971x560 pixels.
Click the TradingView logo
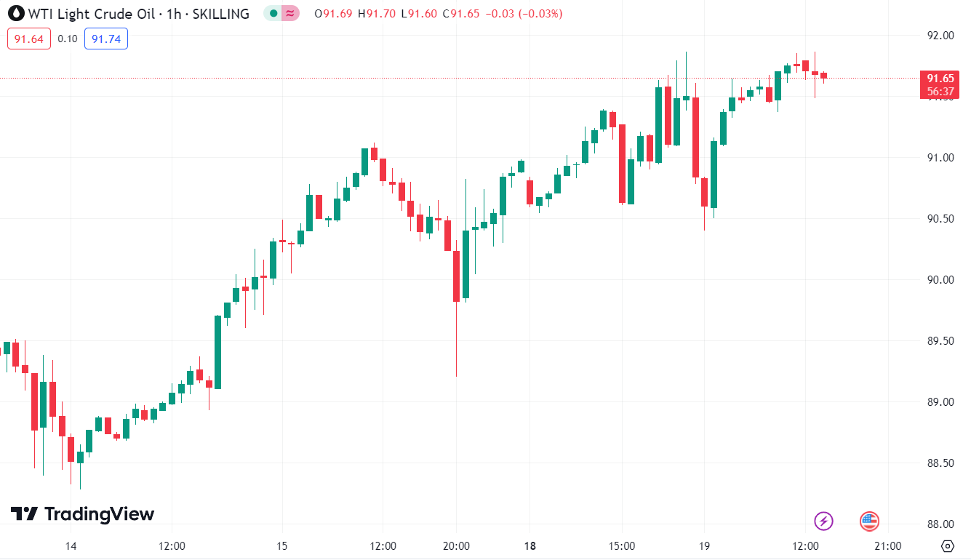pyautogui.click(x=83, y=514)
